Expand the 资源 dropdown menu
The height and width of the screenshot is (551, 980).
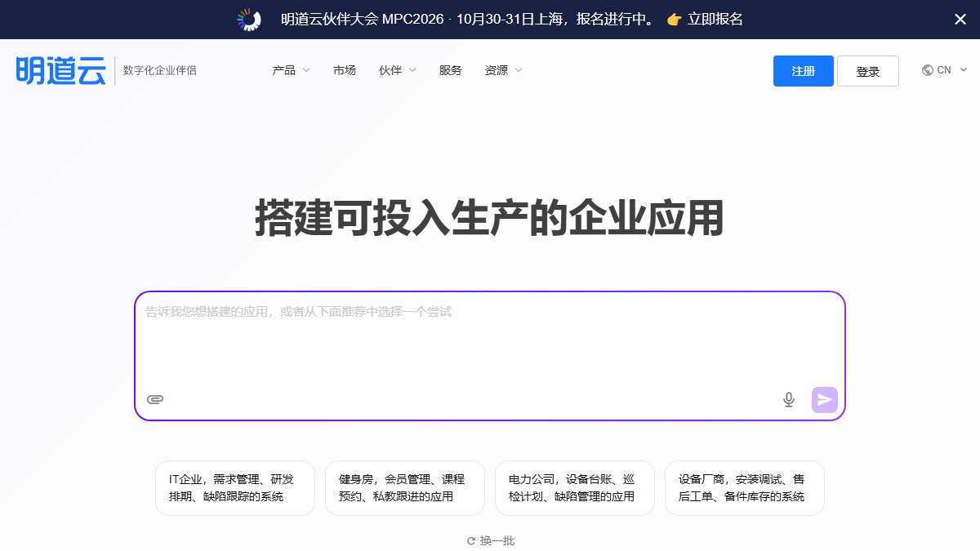coord(504,70)
